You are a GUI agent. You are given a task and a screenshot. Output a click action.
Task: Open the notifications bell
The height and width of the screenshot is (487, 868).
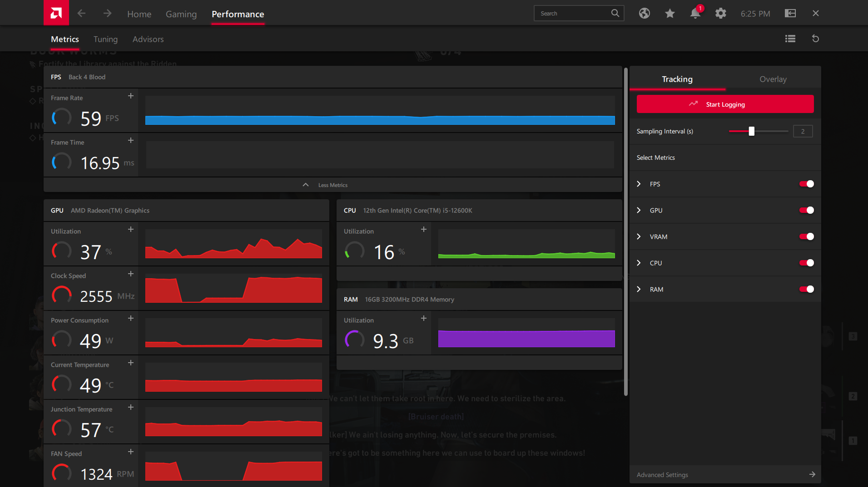[x=695, y=14]
